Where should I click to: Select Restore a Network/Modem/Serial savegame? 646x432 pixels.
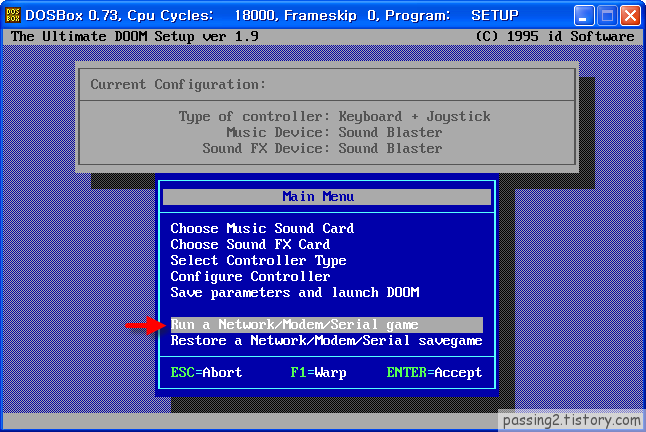(327, 341)
